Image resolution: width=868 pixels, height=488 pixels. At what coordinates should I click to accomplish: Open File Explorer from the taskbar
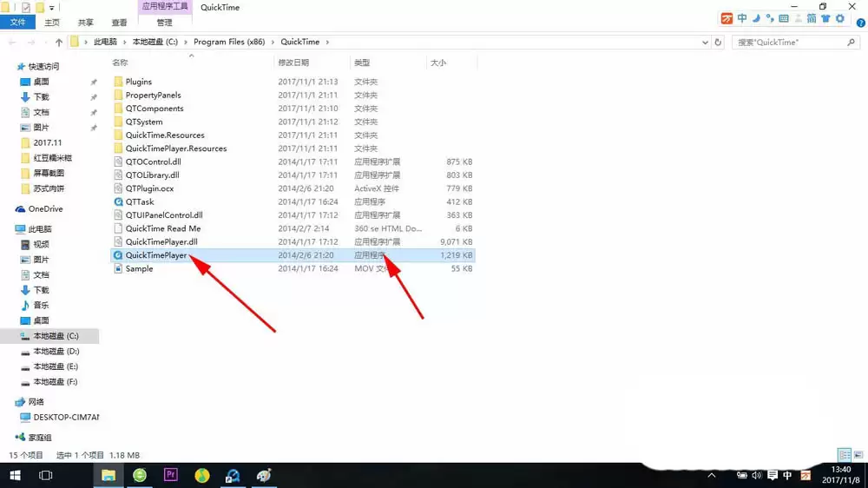[108, 475]
